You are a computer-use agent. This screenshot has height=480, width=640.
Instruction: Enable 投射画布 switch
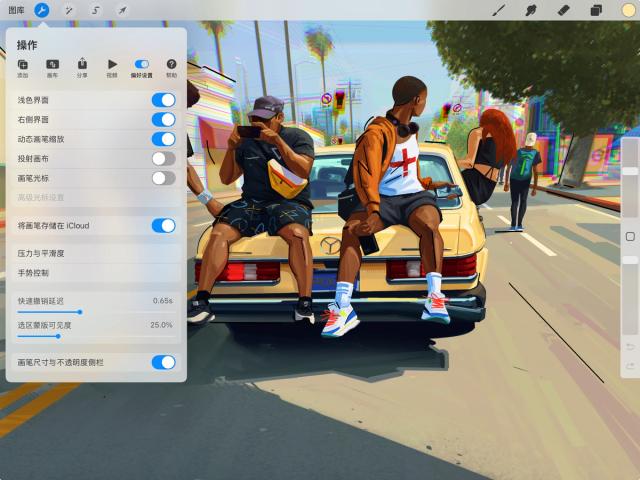pyautogui.click(x=164, y=159)
